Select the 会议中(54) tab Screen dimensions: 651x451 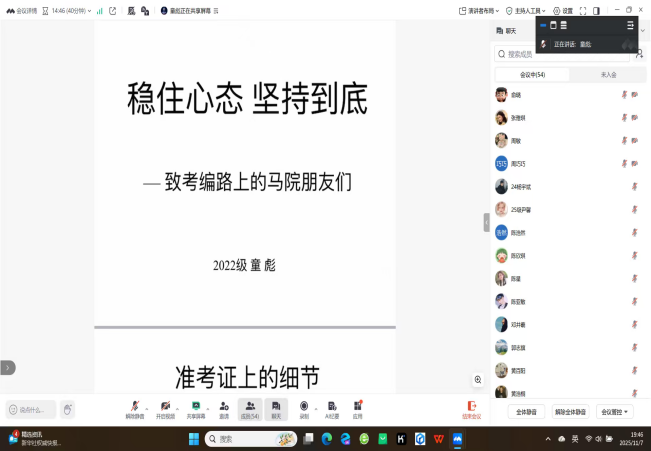pyautogui.click(x=532, y=74)
